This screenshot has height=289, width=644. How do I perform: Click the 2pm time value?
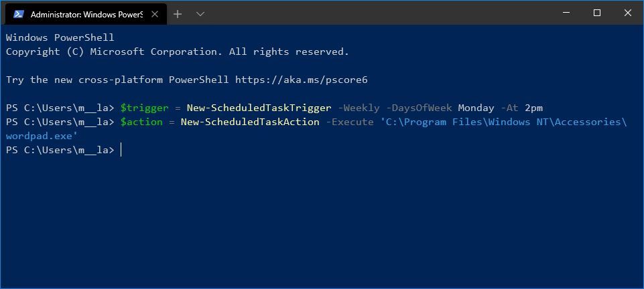click(x=533, y=108)
